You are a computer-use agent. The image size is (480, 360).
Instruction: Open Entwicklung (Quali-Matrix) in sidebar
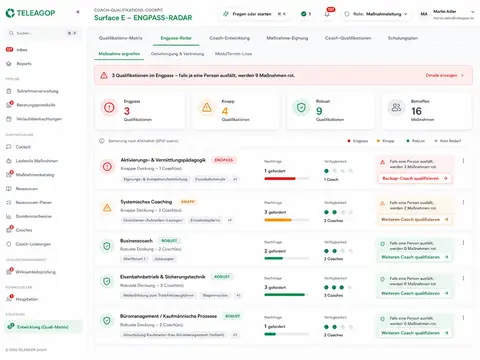[x=43, y=327]
